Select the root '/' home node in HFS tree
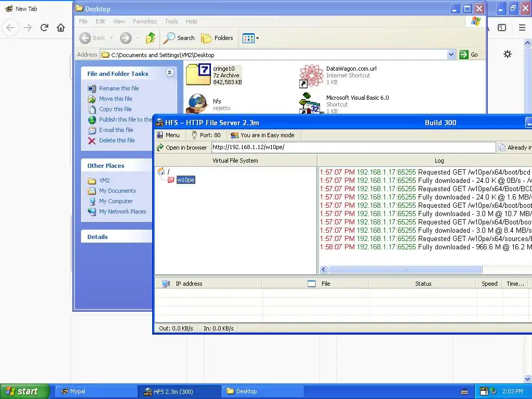The image size is (532, 399). coord(164,171)
